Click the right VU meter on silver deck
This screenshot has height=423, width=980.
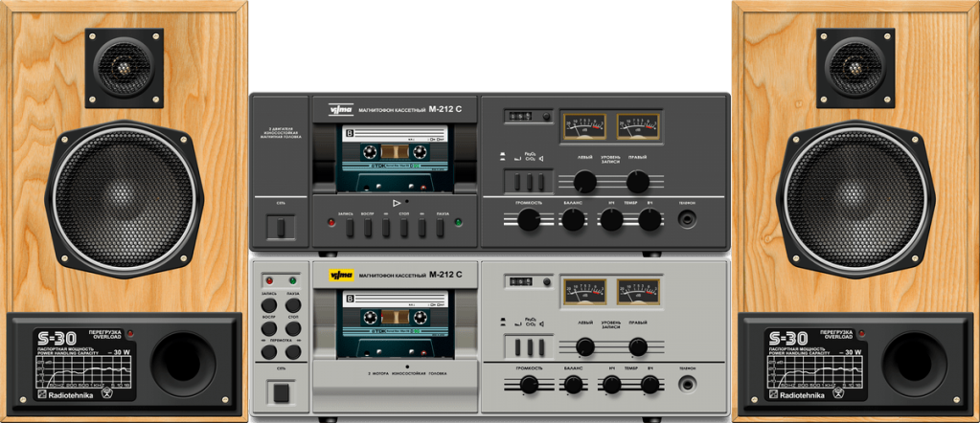pyautogui.click(x=638, y=292)
